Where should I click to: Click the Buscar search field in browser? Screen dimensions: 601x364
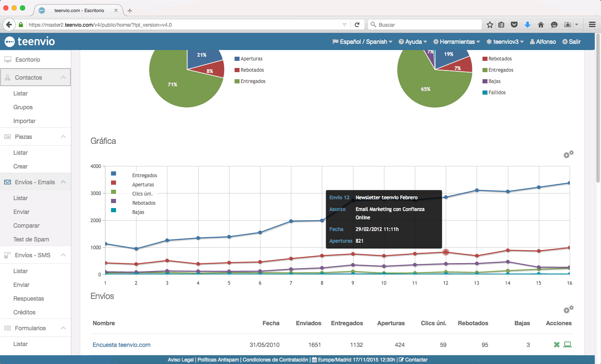426,25
